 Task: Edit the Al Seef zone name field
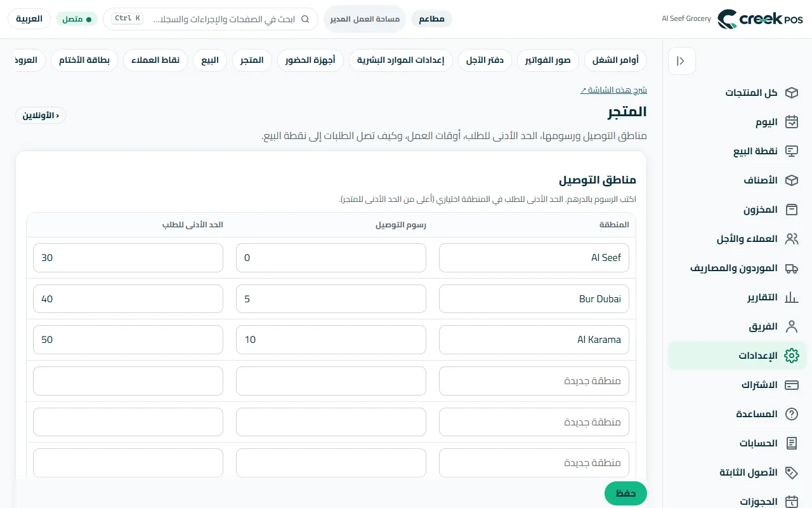click(534, 258)
